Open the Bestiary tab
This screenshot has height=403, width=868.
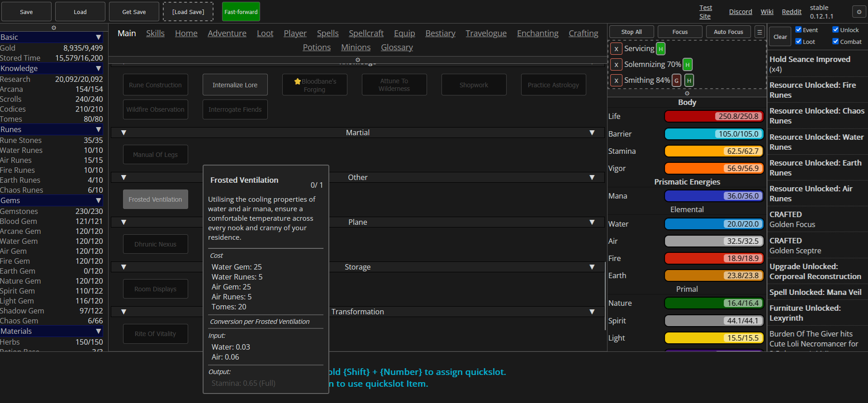coord(440,33)
